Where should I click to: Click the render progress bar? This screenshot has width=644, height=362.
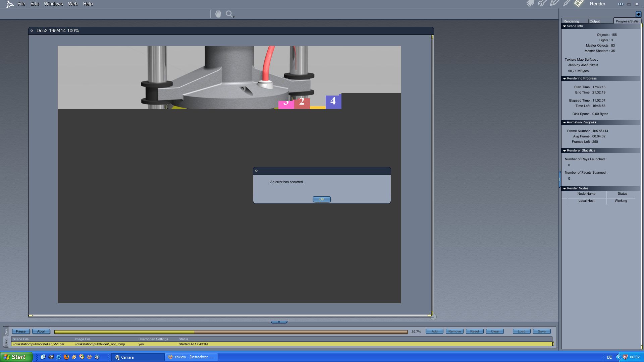click(231, 332)
